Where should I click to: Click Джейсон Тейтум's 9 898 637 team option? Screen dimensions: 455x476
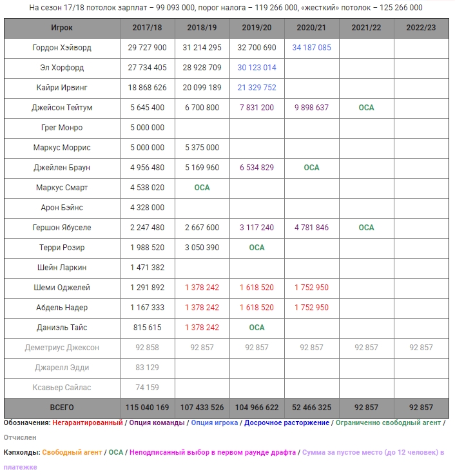point(311,108)
